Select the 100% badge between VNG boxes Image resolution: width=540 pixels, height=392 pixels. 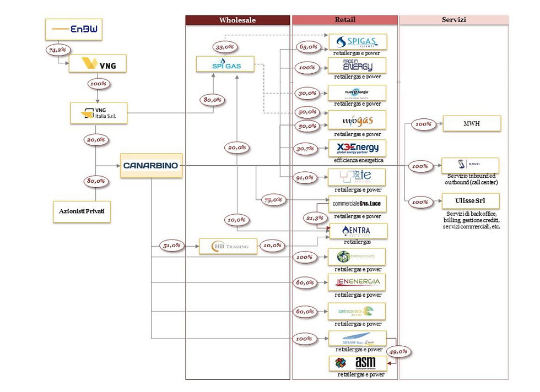click(98, 84)
